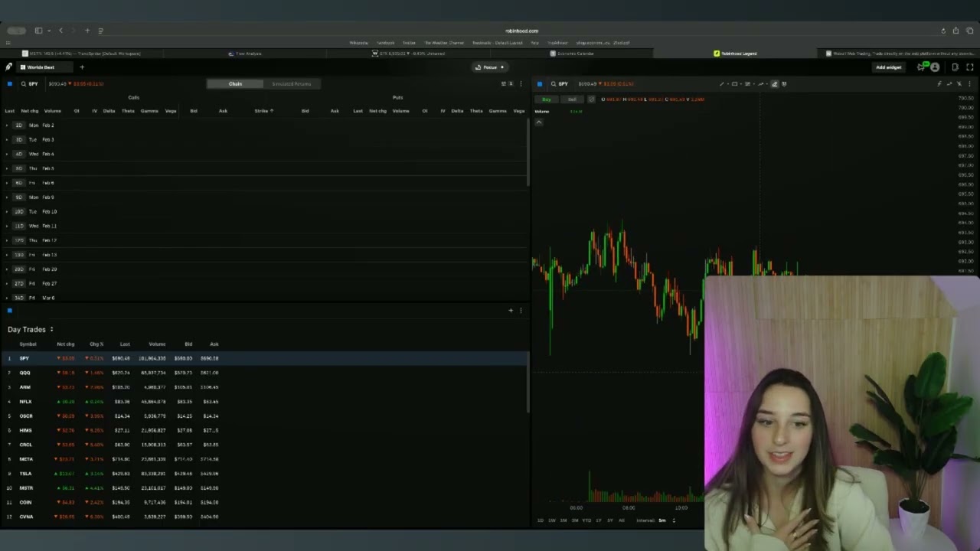The image size is (980, 551).
Task: Sort option chain by Strike column
Action: [263, 111]
